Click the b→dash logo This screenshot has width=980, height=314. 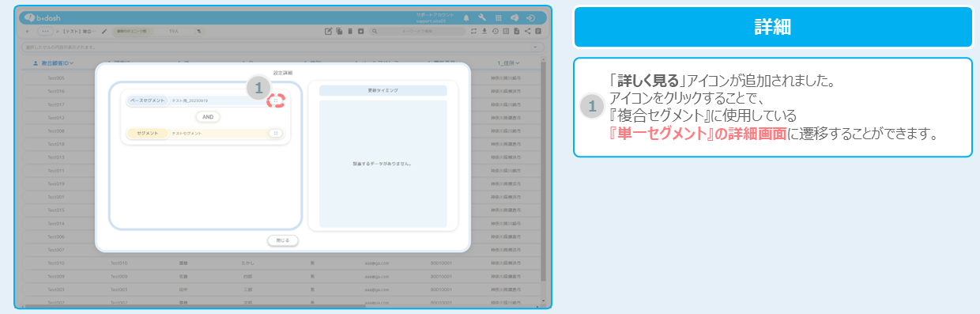[x=43, y=17]
